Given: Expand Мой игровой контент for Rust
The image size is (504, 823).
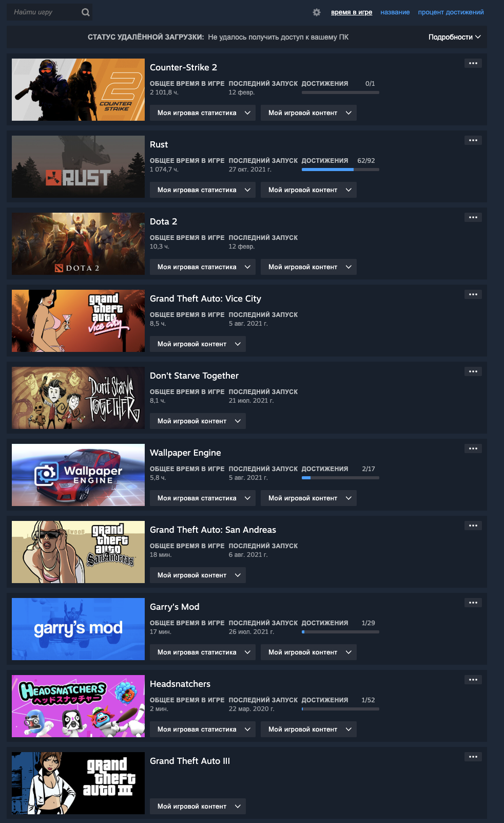Looking at the screenshot, I should [x=308, y=190].
